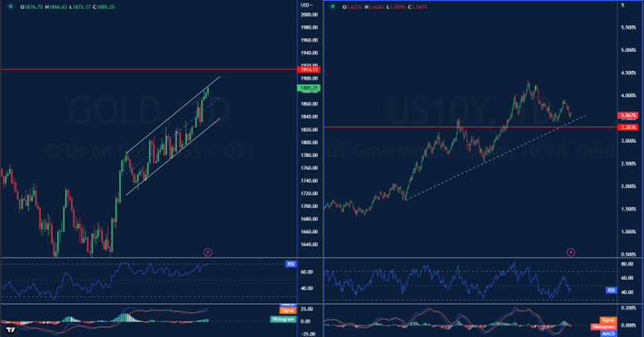
Task: Click the 1960.00 price scale value
Action: (x=310, y=40)
